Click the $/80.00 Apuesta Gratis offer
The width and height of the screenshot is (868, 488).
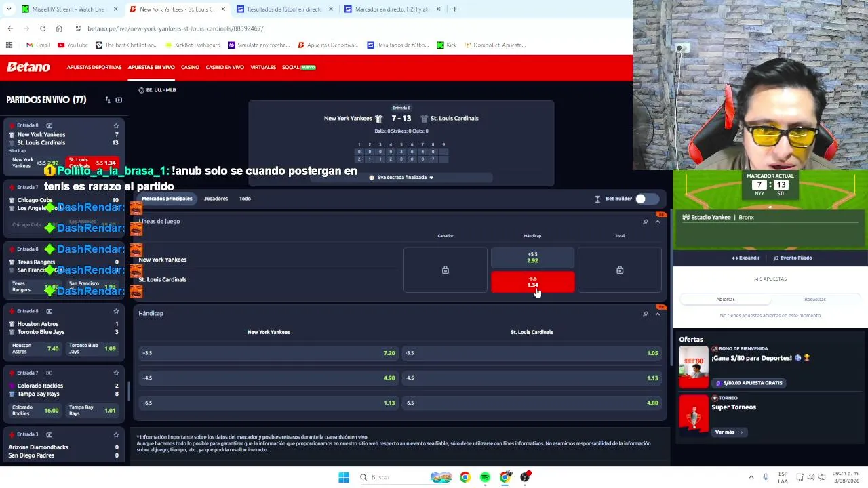click(x=749, y=383)
